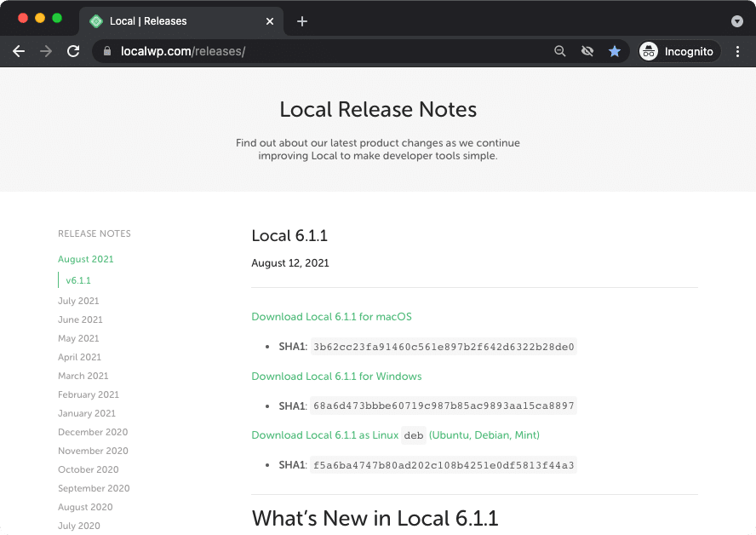Open December 2020 release notes
Screen dimensions: 756x535
click(x=93, y=432)
